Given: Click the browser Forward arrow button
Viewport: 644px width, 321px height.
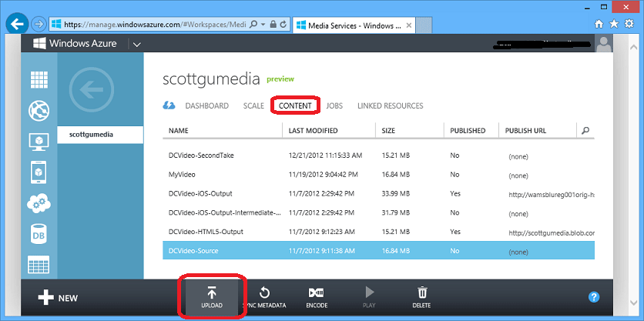Looking at the screenshot, I should pyautogui.click(x=39, y=24).
